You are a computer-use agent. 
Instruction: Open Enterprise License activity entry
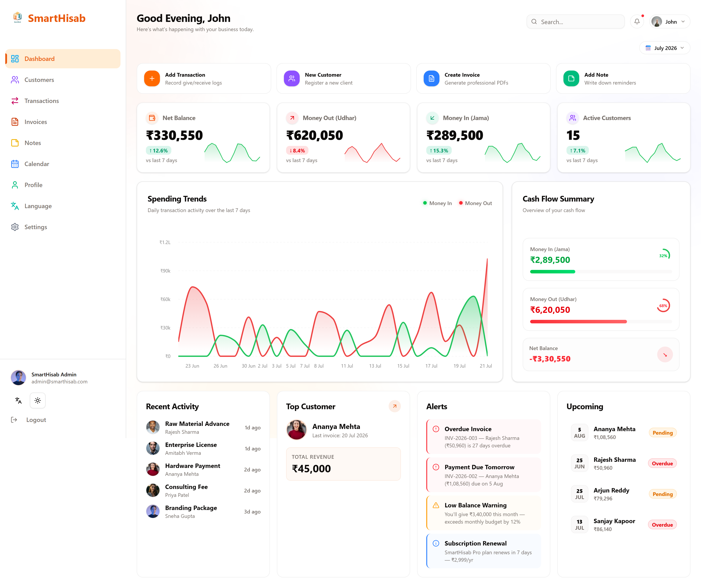pos(203,448)
